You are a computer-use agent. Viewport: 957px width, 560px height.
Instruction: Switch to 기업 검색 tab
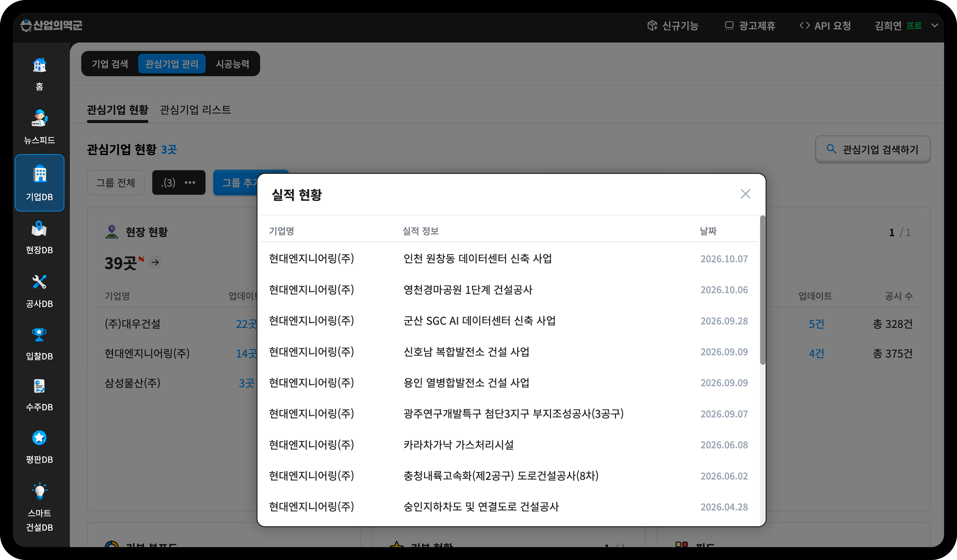[110, 64]
